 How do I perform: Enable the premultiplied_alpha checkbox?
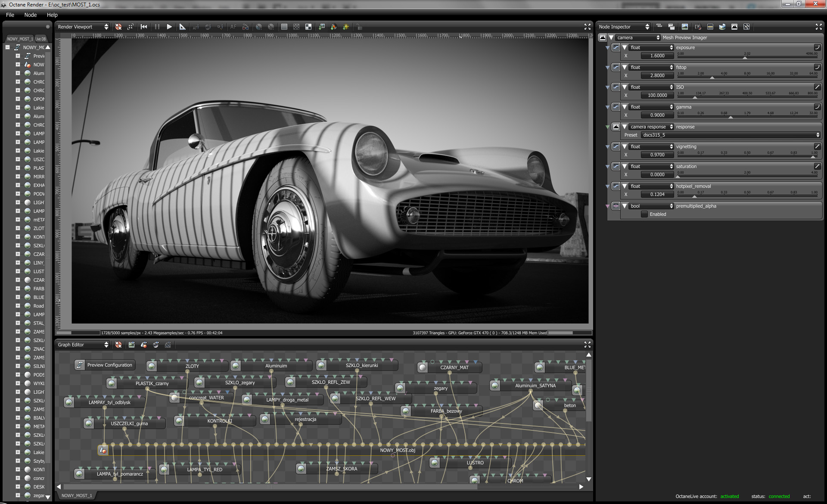[x=644, y=214]
